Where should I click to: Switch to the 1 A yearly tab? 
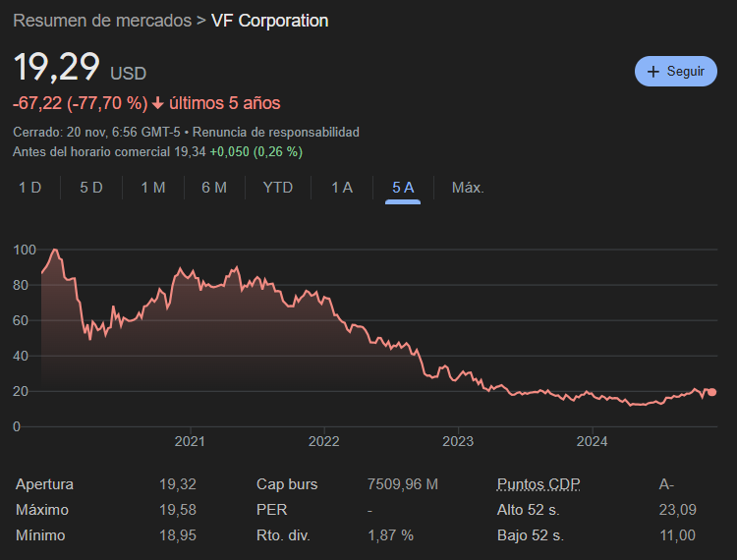pos(342,188)
